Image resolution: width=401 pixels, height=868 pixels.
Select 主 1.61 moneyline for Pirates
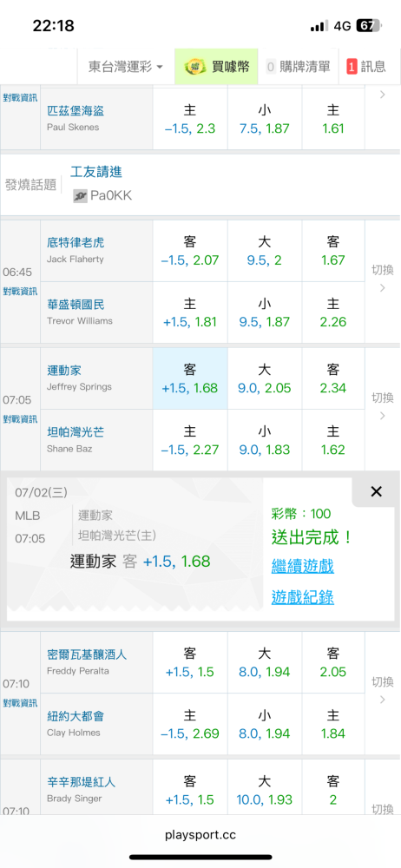333,118
